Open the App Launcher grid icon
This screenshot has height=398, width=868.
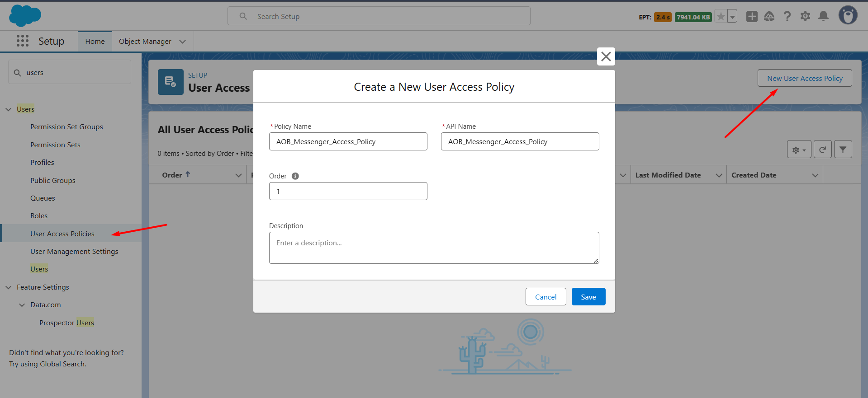point(22,41)
